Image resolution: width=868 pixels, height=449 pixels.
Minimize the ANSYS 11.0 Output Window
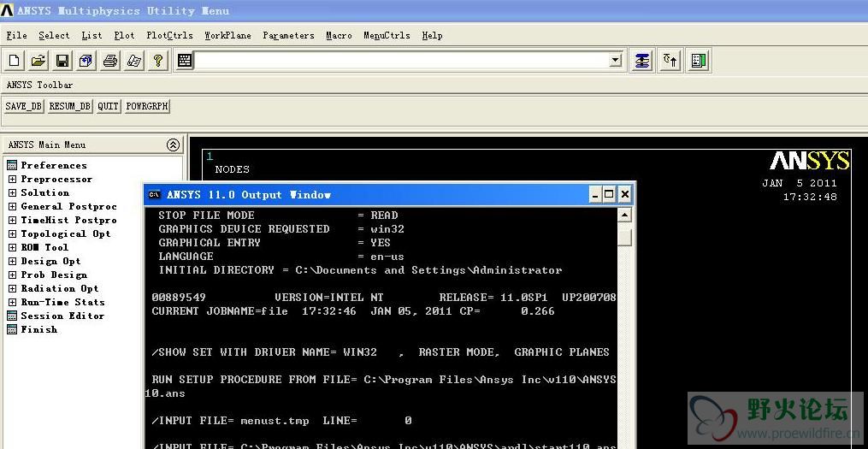596,194
